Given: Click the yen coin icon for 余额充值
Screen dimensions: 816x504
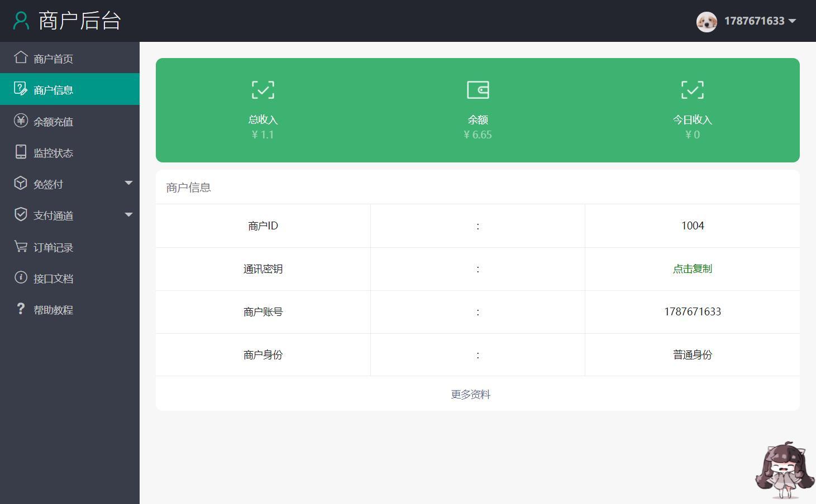Looking at the screenshot, I should click(x=21, y=121).
